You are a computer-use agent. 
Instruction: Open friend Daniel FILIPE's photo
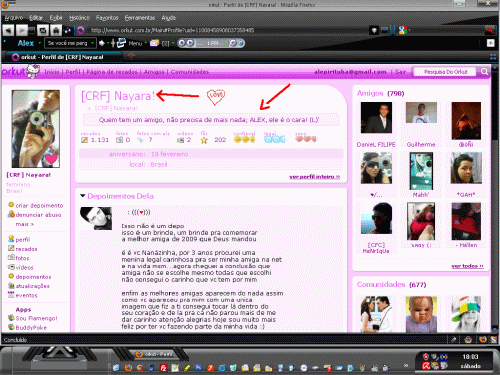point(376,117)
